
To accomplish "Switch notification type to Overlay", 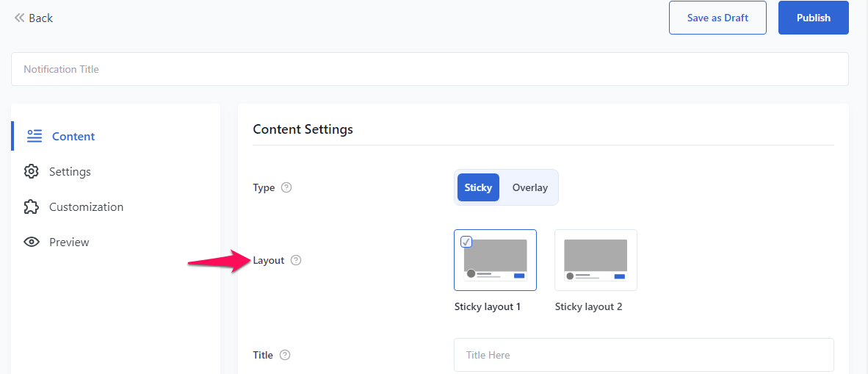I will click(x=529, y=187).
